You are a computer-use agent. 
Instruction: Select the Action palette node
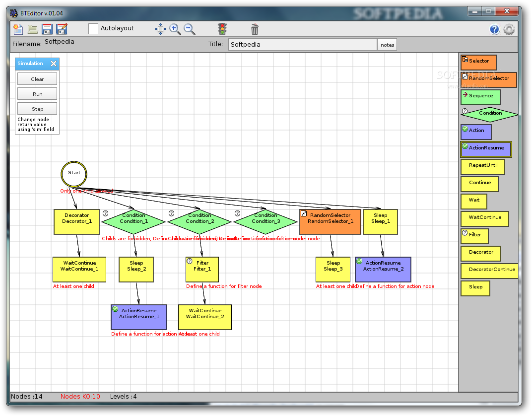476,132
